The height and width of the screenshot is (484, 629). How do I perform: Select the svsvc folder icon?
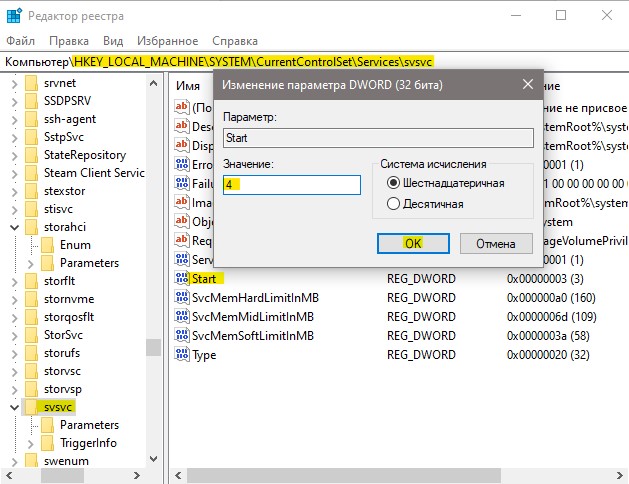[31, 407]
